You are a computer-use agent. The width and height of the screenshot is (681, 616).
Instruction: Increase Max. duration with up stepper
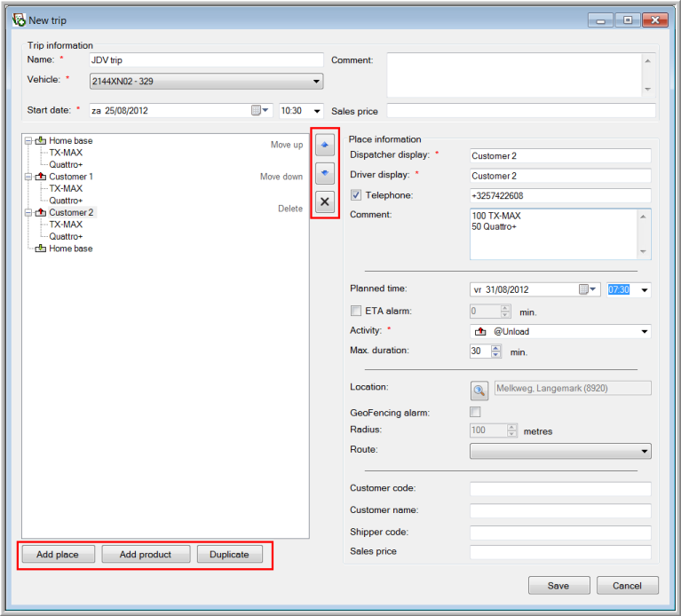click(x=495, y=347)
